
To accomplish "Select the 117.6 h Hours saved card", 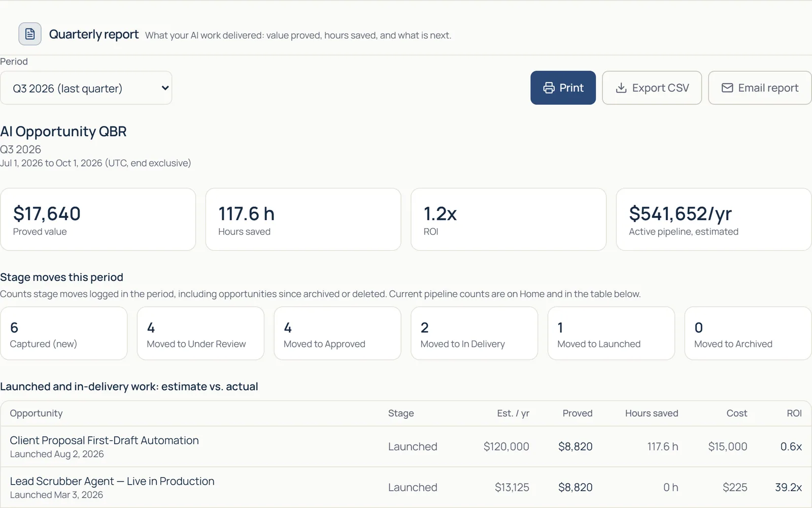I will point(303,219).
